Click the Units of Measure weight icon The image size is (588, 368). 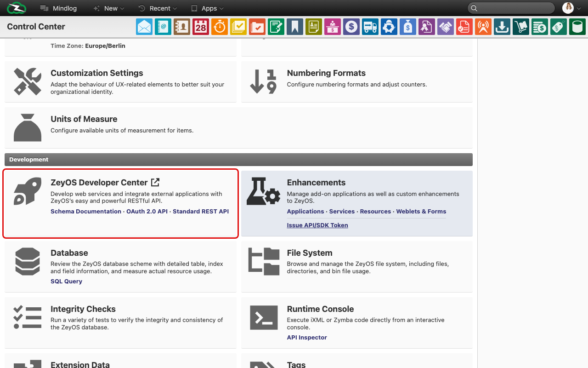(28, 127)
